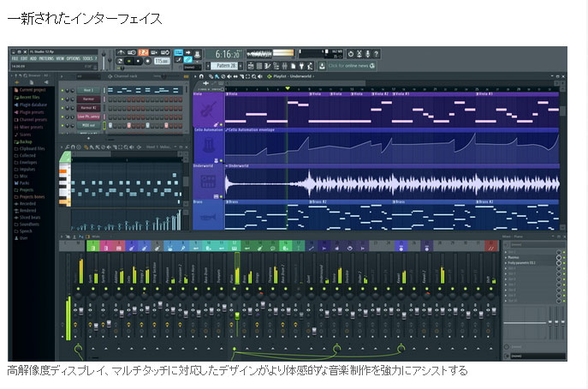Screen dimensions: 588x389
Task: Click the Cello Automation track icon
Action: pyautogui.click(x=208, y=145)
